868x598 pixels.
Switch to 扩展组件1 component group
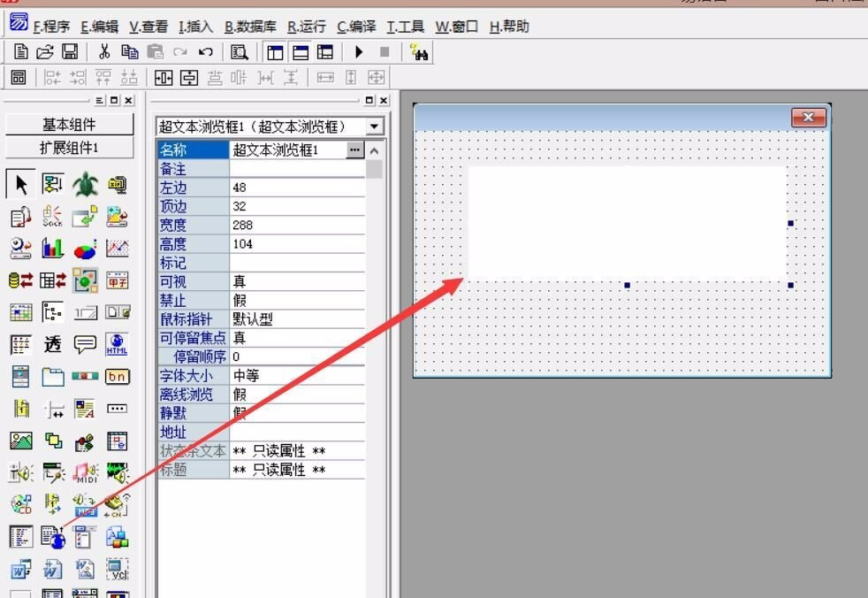69,148
